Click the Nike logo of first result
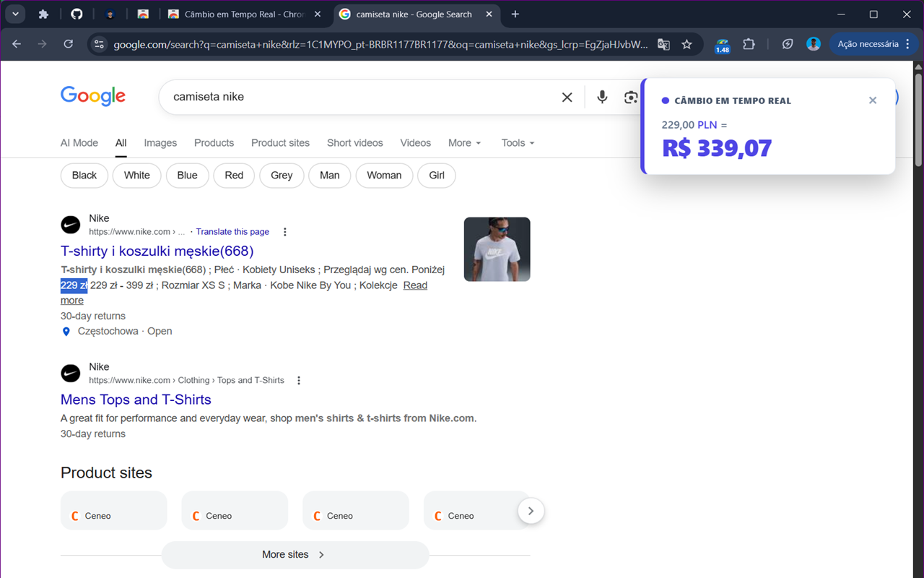 pos(71,225)
